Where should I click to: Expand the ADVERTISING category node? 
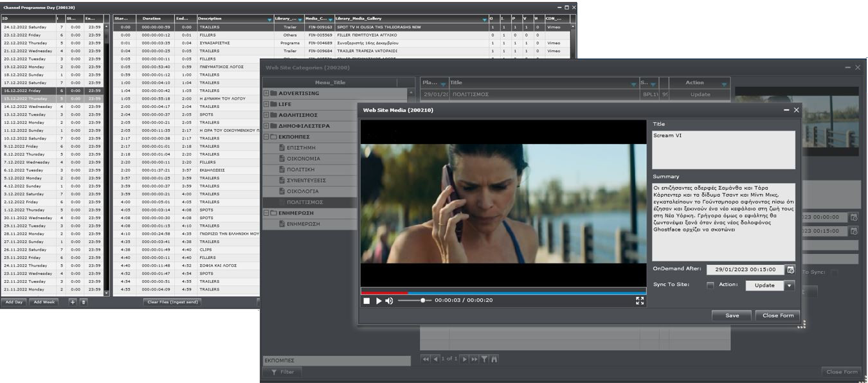266,93
